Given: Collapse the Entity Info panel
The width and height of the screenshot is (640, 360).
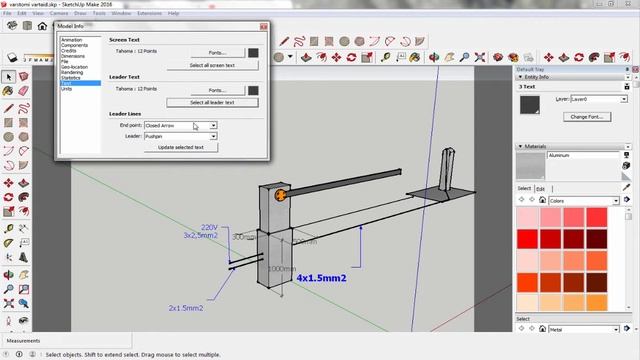Looking at the screenshot, I should [x=520, y=77].
